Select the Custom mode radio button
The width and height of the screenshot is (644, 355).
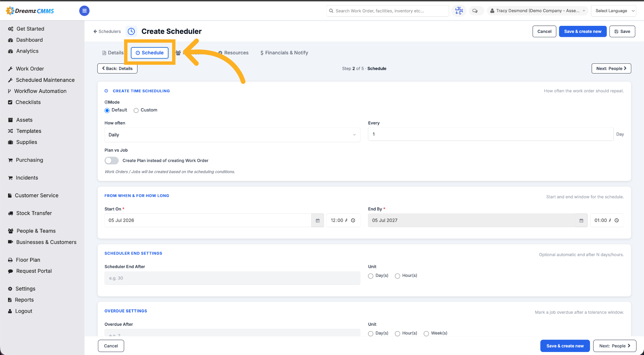tap(136, 110)
